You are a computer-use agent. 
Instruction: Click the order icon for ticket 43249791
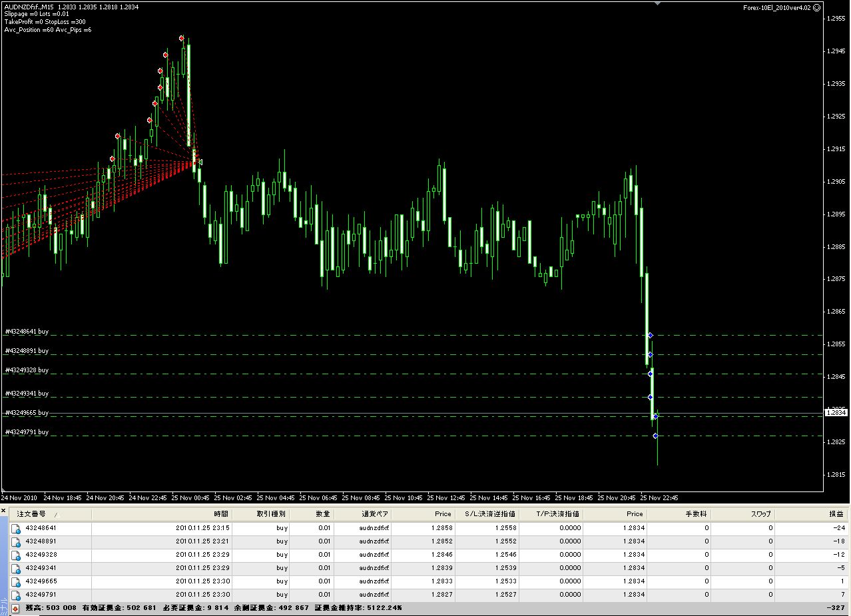tap(16, 595)
